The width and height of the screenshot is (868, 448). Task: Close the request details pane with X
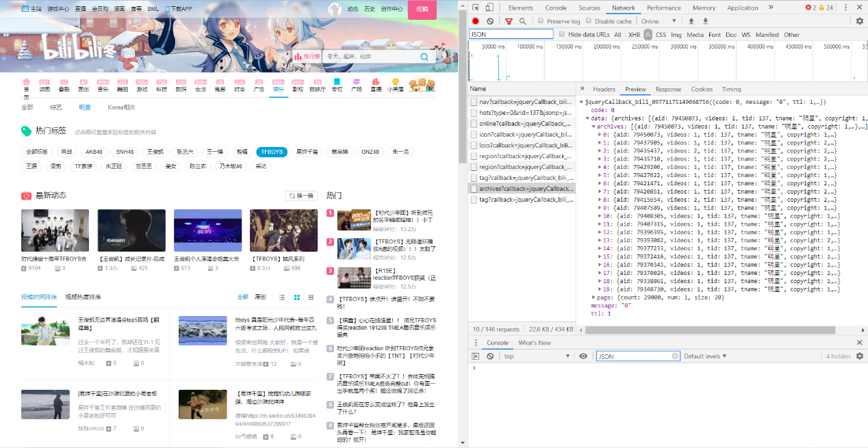point(582,89)
